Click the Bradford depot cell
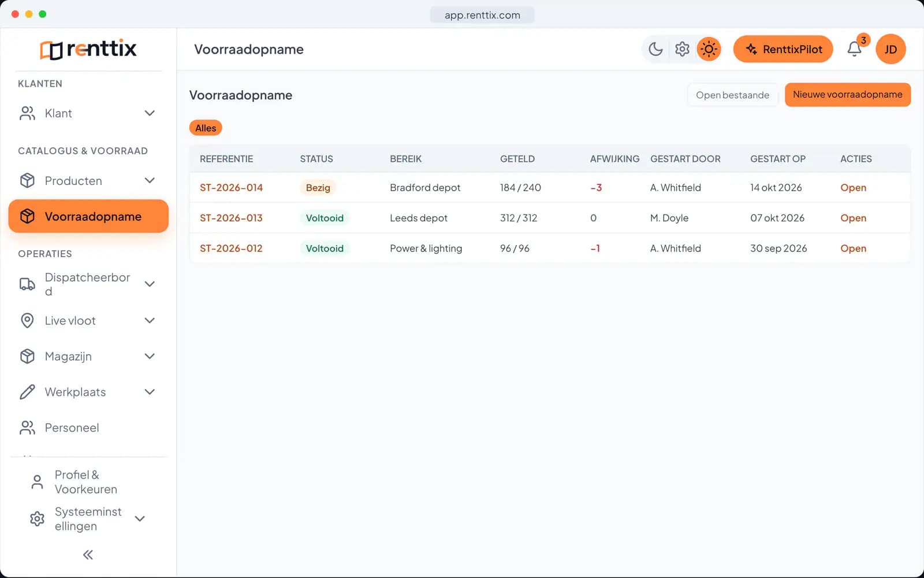This screenshot has width=924, height=578. (x=425, y=188)
